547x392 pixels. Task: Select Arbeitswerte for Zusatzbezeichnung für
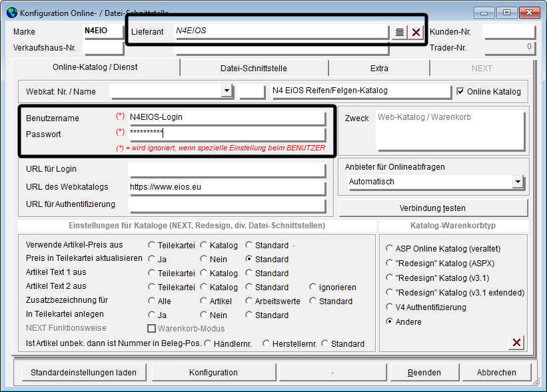pos(249,301)
